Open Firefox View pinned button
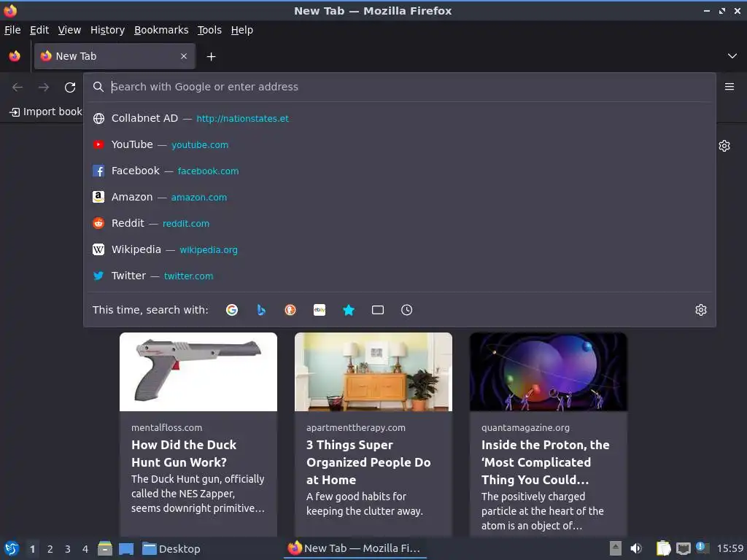Image resolution: width=747 pixels, height=560 pixels. [x=15, y=56]
